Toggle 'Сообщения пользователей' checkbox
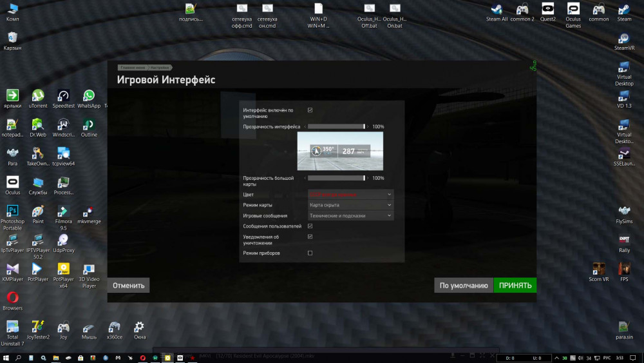The image size is (644, 363). click(310, 226)
